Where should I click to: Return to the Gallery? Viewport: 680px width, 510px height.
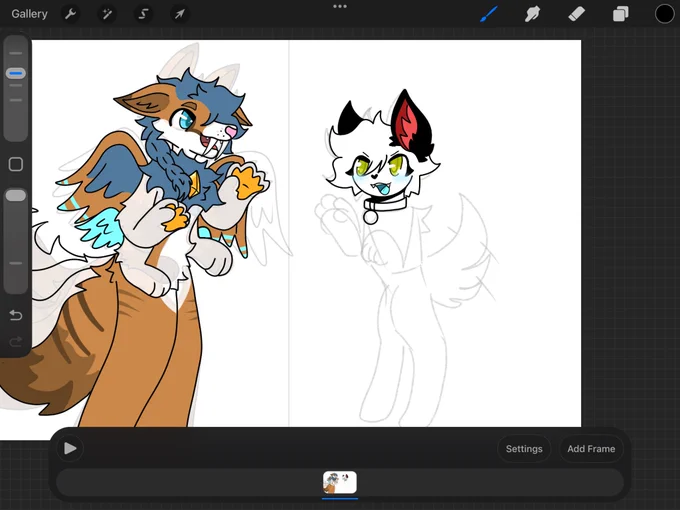[x=29, y=14]
